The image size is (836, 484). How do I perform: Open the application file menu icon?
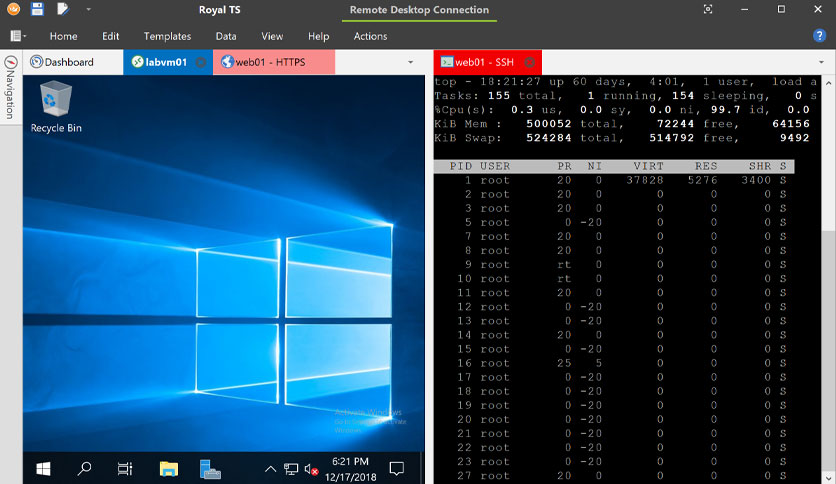point(18,36)
